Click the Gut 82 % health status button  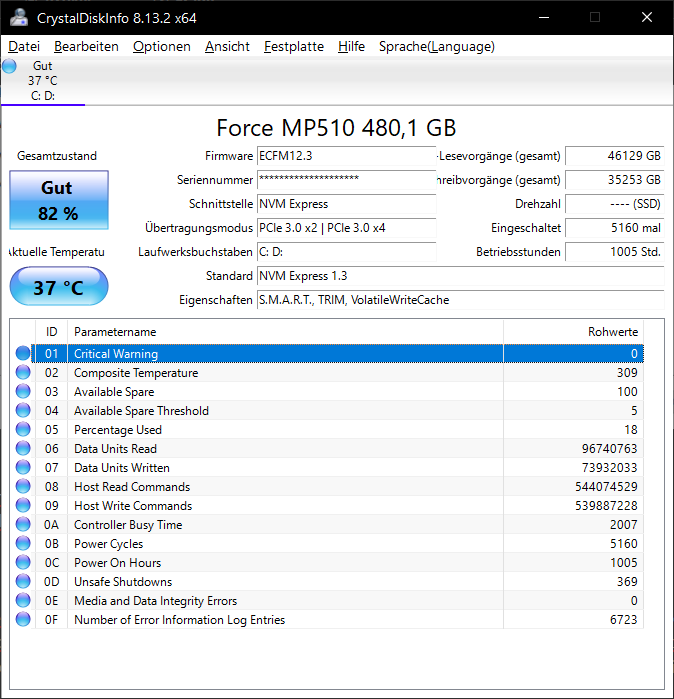coord(59,200)
